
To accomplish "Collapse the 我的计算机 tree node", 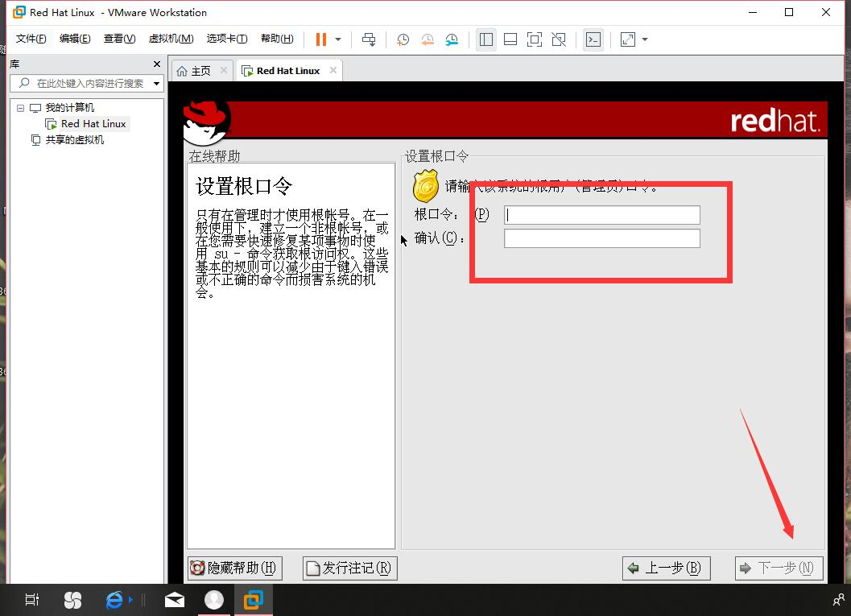I will [x=21, y=108].
